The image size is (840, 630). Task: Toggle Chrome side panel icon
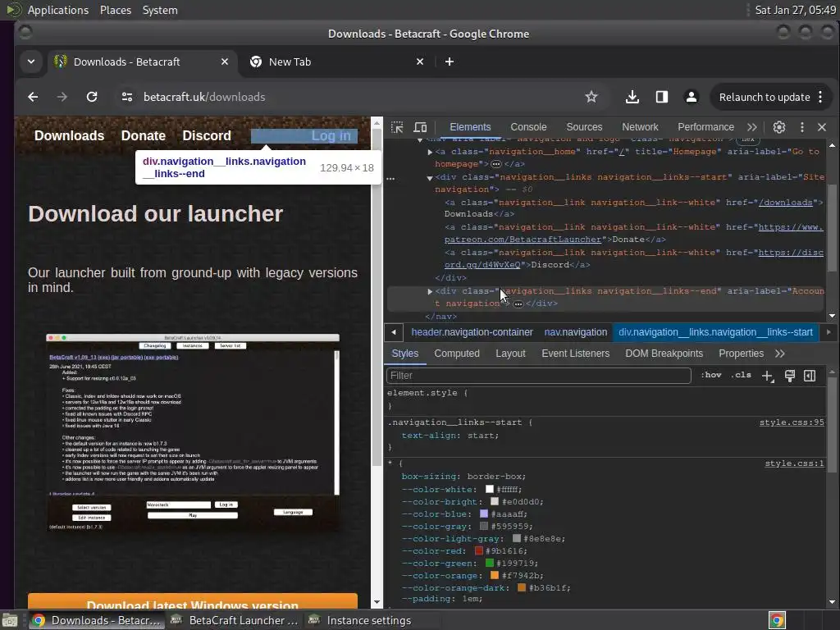point(662,97)
